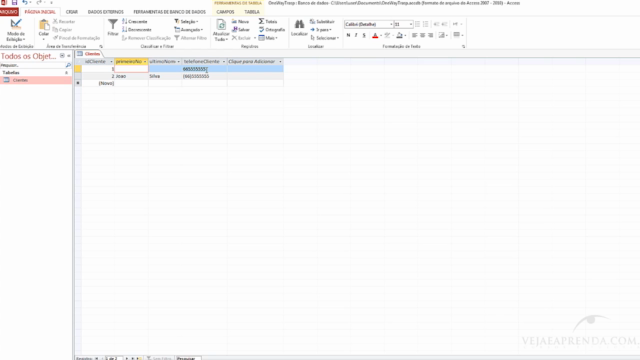Image resolution: width=640 pixels, height=360 pixels.
Task: Sort descending with Decrescente
Action: click(x=137, y=29)
